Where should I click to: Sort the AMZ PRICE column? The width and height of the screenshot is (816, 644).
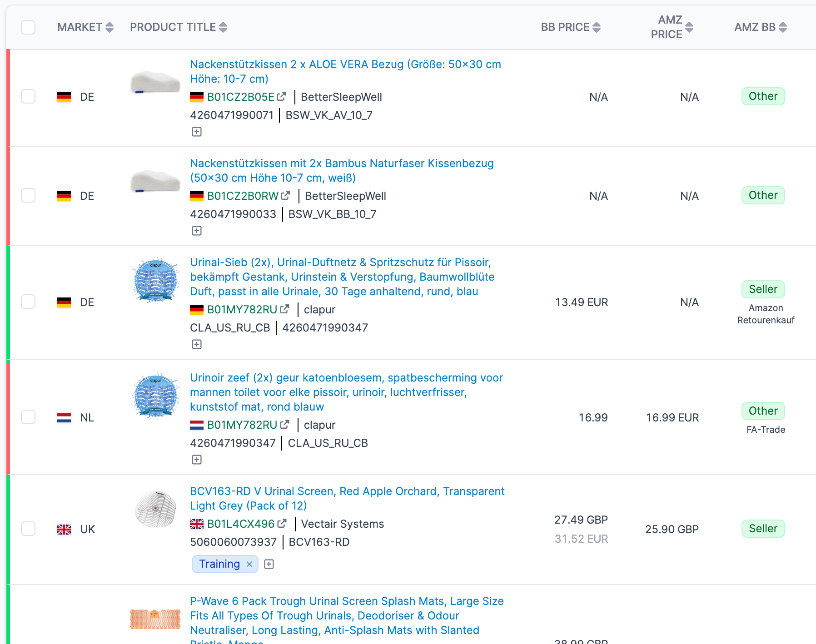tap(689, 27)
